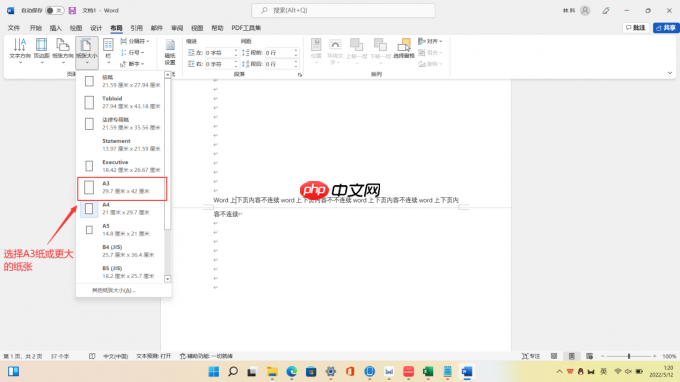The height and width of the screenshot is (382, 680).
Task: Click the search box Alt+Q
Action: (343, 10)
